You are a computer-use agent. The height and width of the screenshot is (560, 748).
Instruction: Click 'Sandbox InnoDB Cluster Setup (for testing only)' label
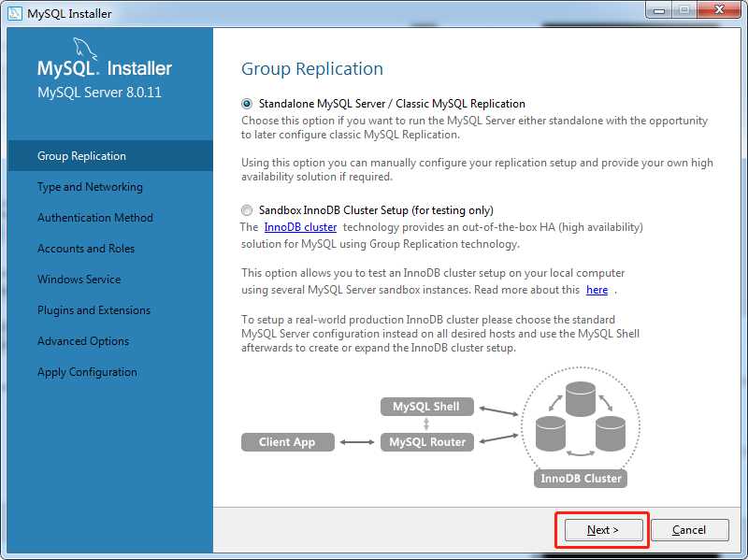(x=376, y=209)
